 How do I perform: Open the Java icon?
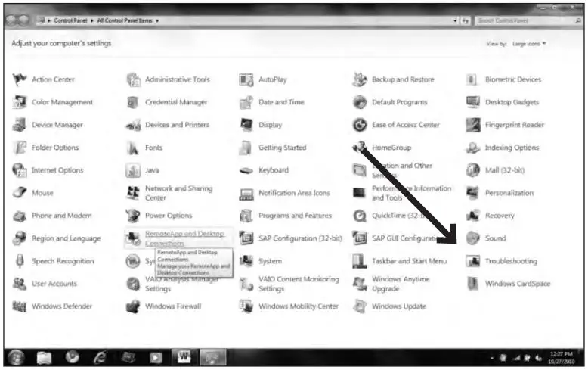tap(133, 170)
